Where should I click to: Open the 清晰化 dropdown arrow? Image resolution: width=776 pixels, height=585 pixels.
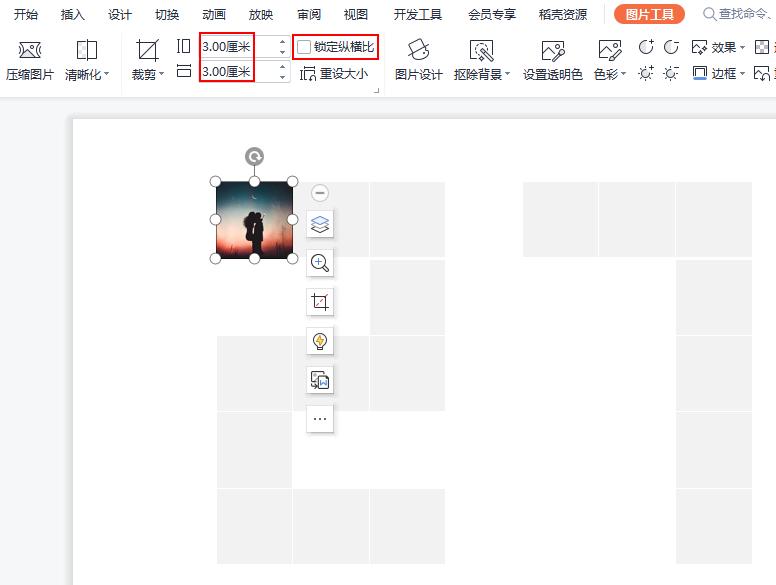(x=106, y=74)
